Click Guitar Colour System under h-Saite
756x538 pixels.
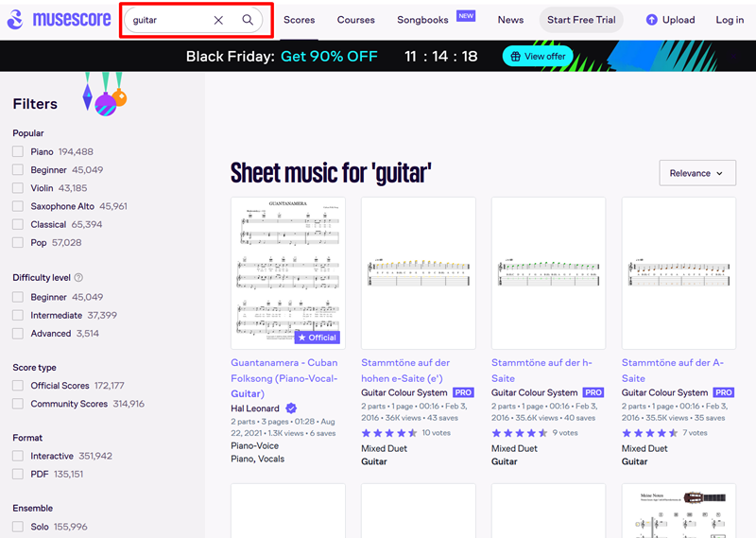(x=534, y=392)
